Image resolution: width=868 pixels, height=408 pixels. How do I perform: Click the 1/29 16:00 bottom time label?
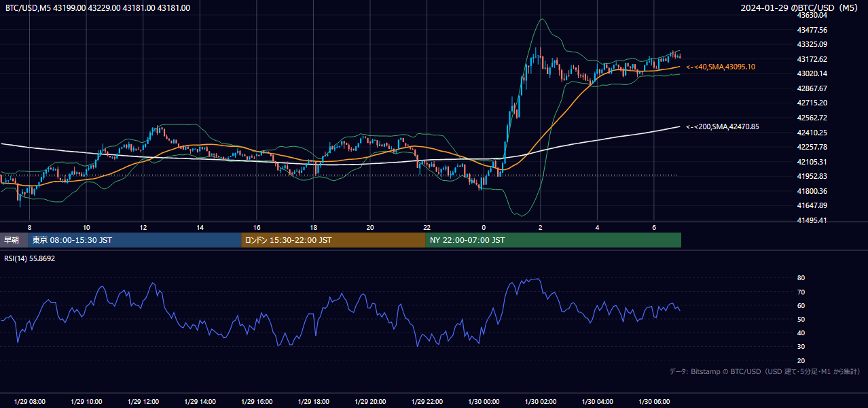(256, 402)
